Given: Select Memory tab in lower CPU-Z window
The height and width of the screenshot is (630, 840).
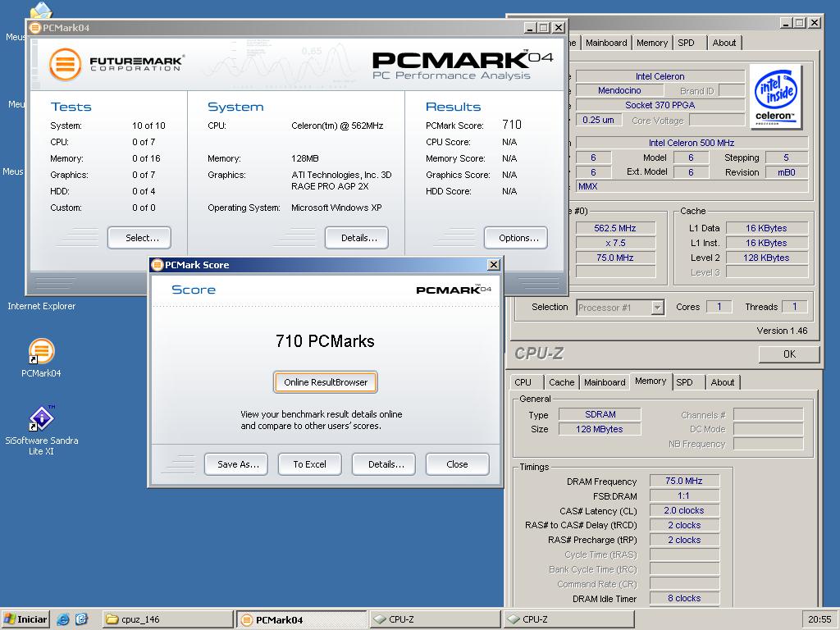Looking at the screenshot, I should [x=651, y=381].
